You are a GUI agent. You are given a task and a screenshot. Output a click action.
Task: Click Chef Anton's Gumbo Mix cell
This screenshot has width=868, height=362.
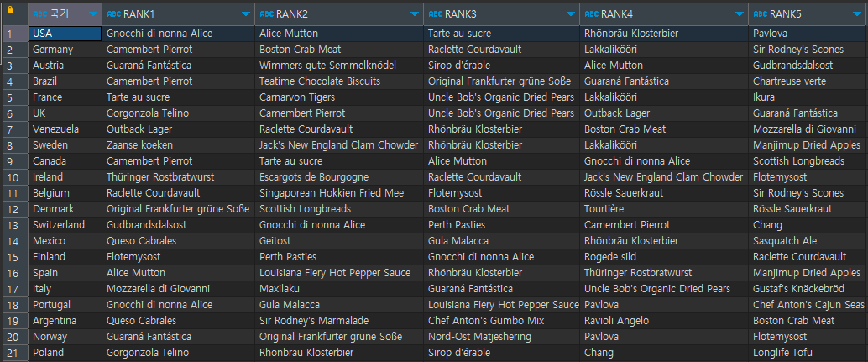(501, 321)
